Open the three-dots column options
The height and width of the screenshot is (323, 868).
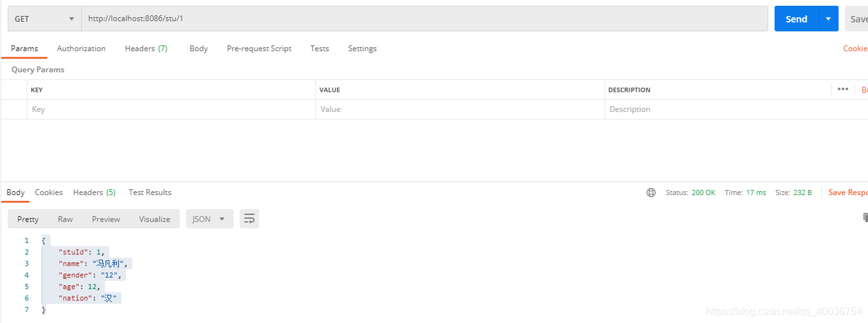point(842,89)
